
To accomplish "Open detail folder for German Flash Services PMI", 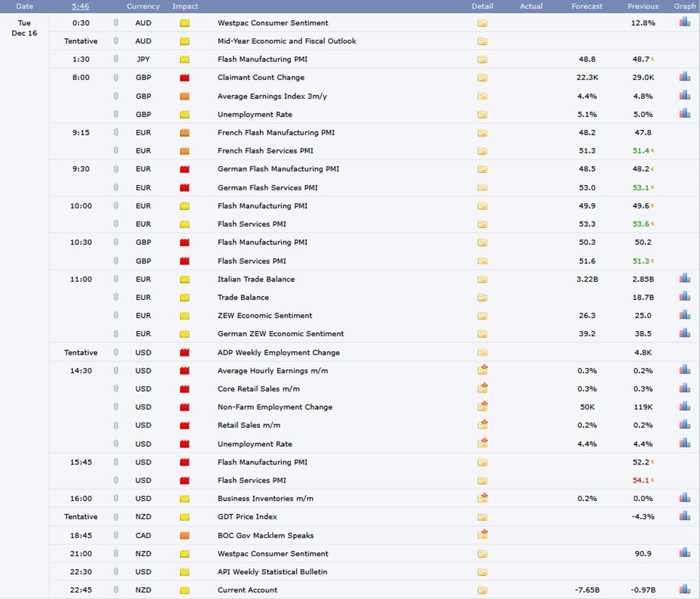I will coord(482,188).
